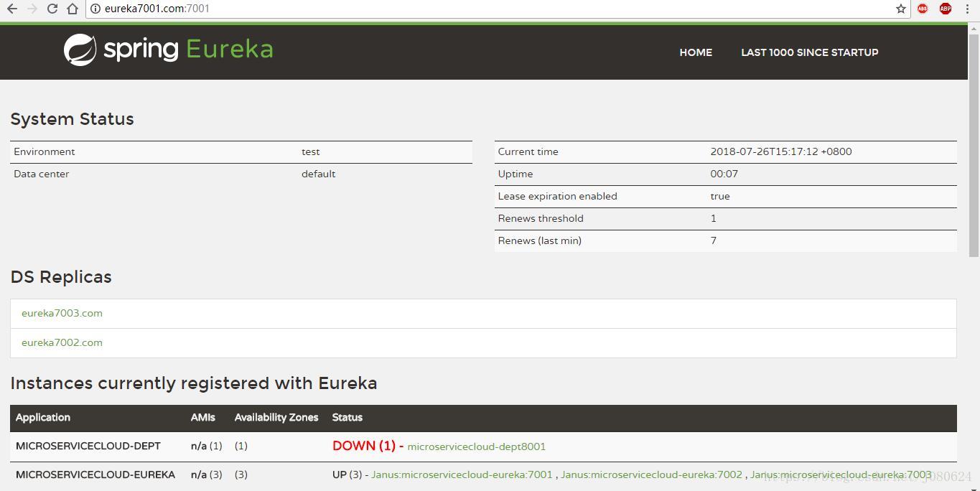Select the 'Renews (last min)' label
Viewport: 980px width, 491px height.
tap(540, 241)
